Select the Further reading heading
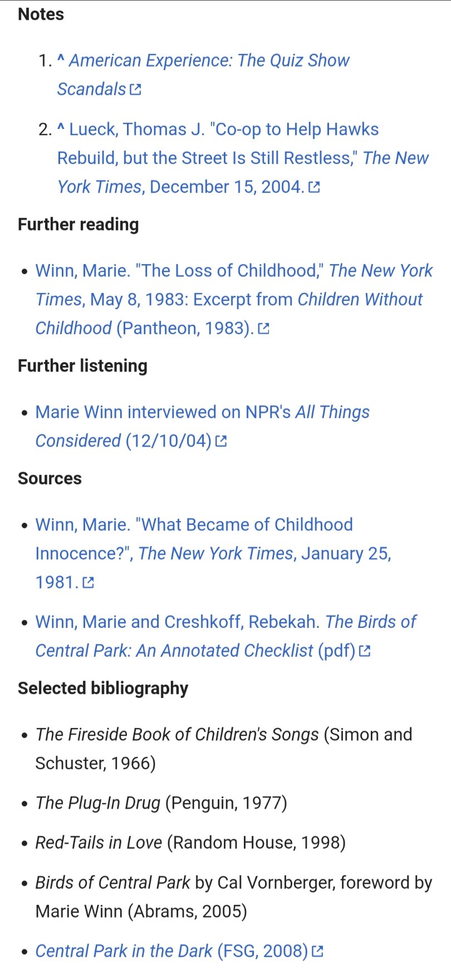Screen dimensions: 451x980 pos(79,224)
